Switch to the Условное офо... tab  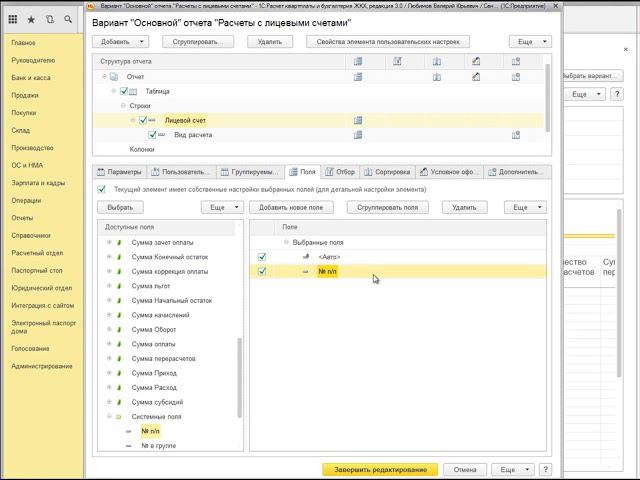pos(449,172)
